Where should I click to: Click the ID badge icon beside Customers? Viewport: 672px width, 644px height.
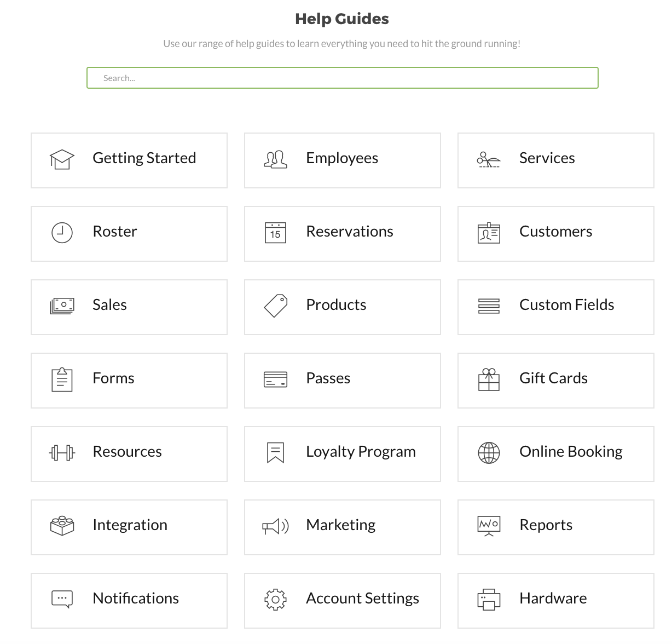click(x=489, y=233)
